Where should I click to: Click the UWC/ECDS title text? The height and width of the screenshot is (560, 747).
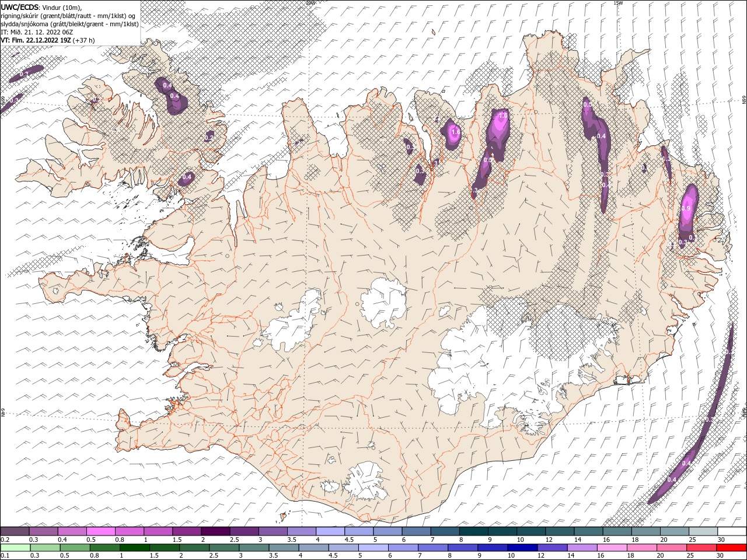(x=20, y=7)
